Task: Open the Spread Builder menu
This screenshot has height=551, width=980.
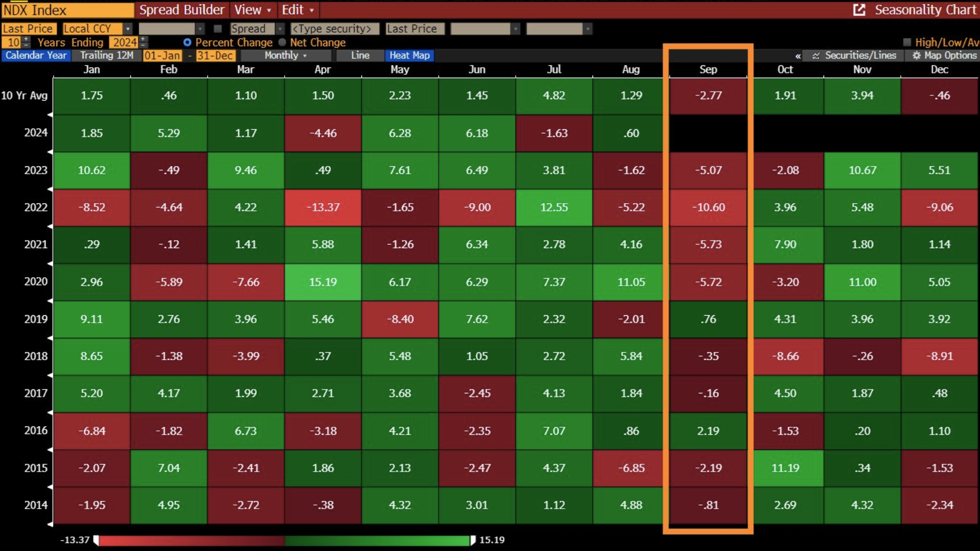Action: tap(182, 10)
